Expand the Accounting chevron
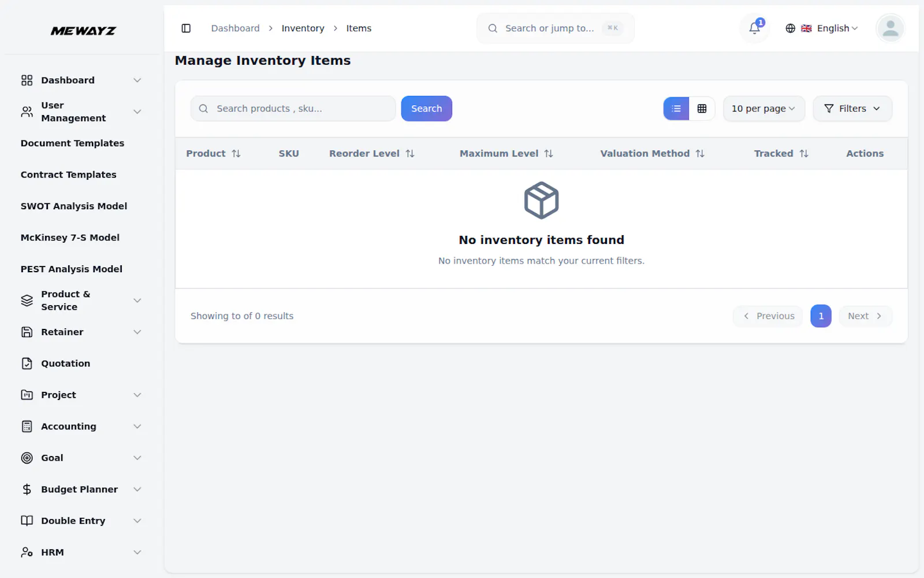Image resolution: width=924 pixels, height=578 pixels. 137,427
